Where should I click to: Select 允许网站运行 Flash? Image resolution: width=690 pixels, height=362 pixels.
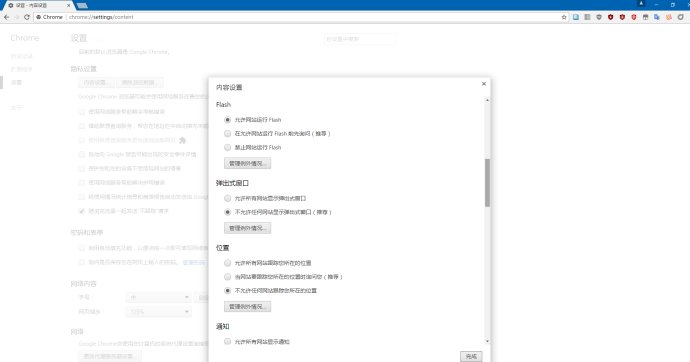point(228,120)
